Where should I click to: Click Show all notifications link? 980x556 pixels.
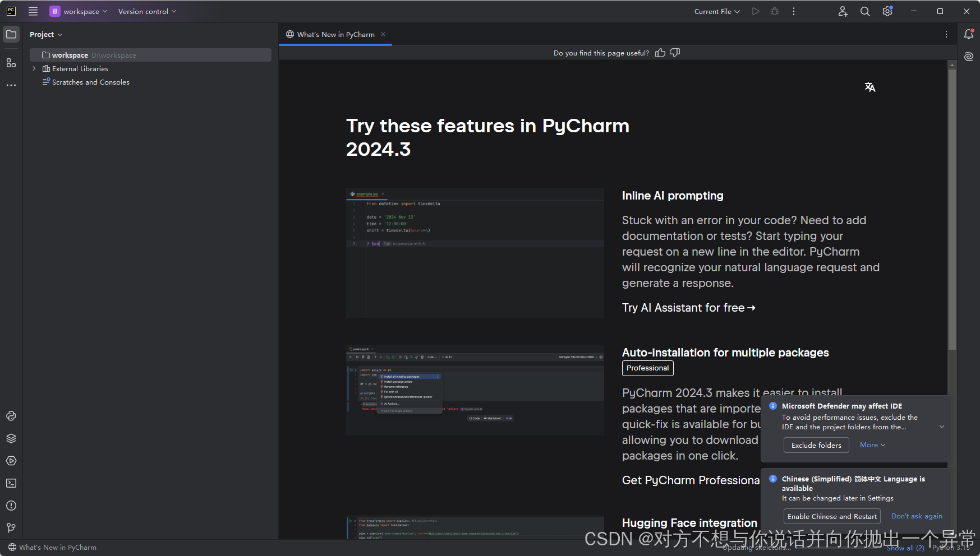click(905, 548)
